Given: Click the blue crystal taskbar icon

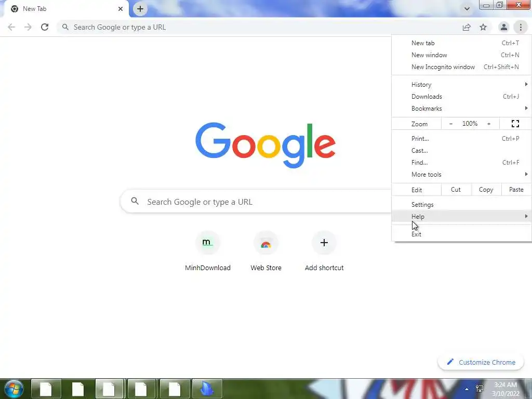Looking at the screenshot, I should (207, 389).
